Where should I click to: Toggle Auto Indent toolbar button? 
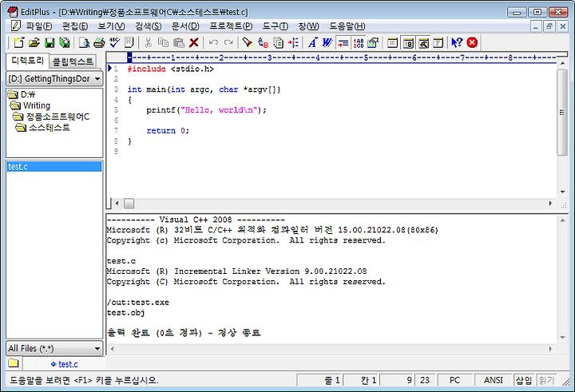343,43
